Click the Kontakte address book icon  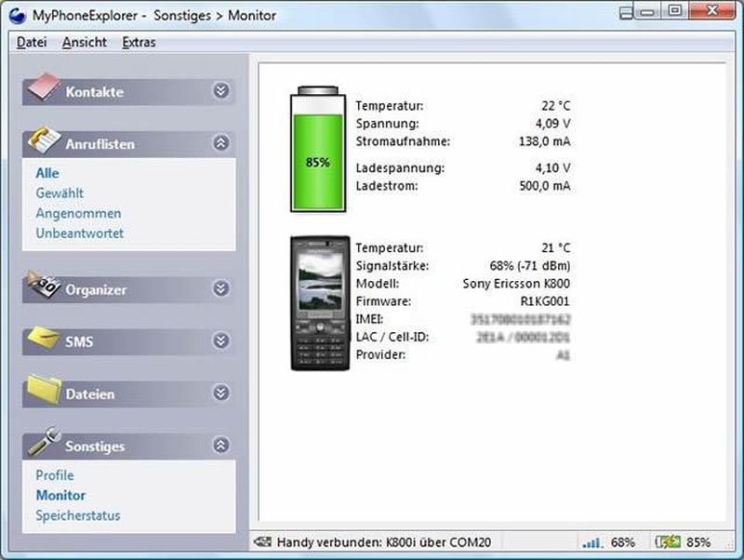[x=43, y=88]
